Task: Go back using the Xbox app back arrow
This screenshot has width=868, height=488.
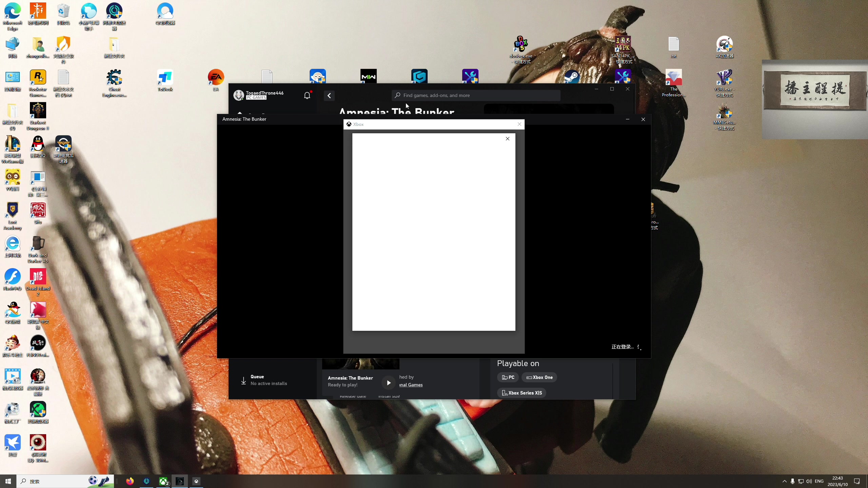Action: (329, 96)
